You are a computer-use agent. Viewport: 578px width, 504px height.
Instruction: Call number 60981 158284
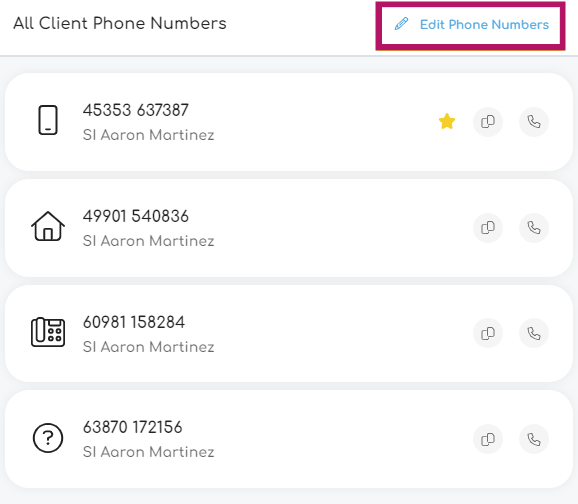tap(534, 333)
